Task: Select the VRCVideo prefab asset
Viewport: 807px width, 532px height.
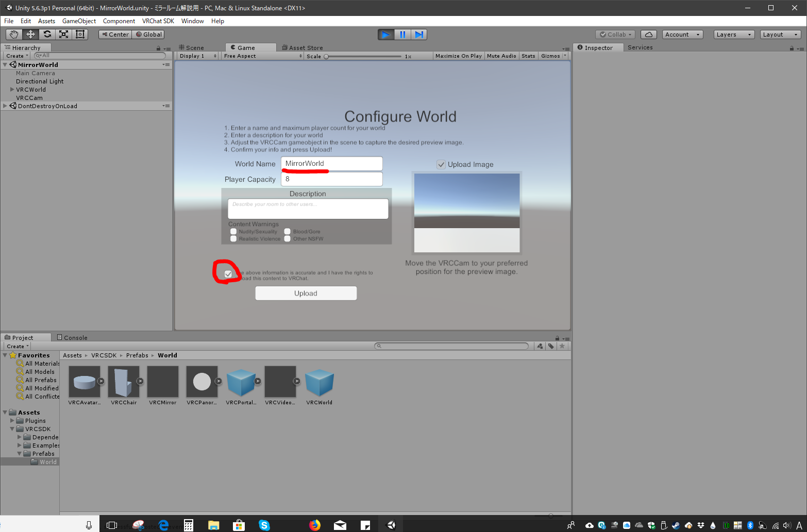Action: point(280,386)
